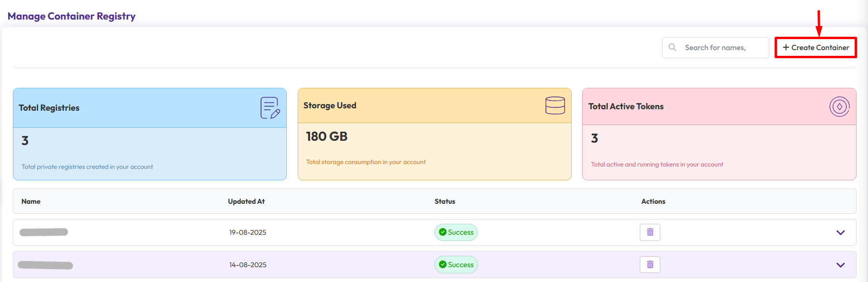Click the Create Container button

[x=815, y=48]
